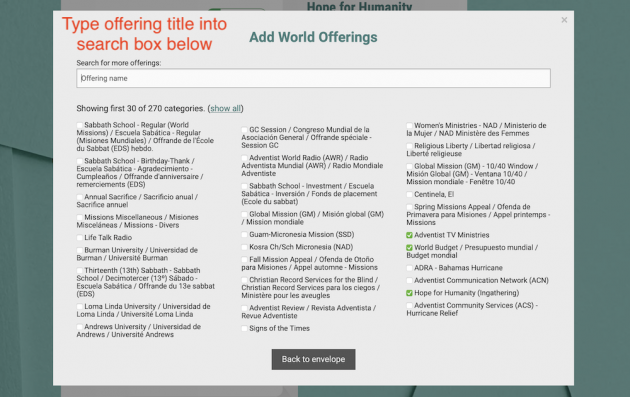Check Kosra Ch/Sch Micronesia (NAD)
This screenshot has height=397, width=630.
click(x=244, y=247)
